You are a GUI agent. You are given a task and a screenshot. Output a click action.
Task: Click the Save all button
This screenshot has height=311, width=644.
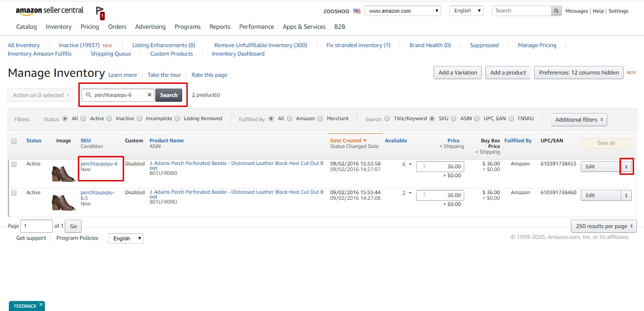[x=606, y=143]
